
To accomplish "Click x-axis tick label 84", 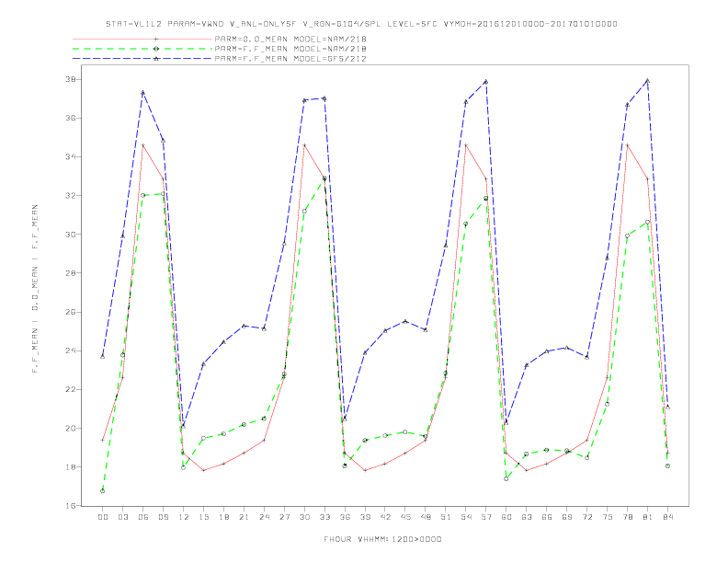I will coord(668,517).
